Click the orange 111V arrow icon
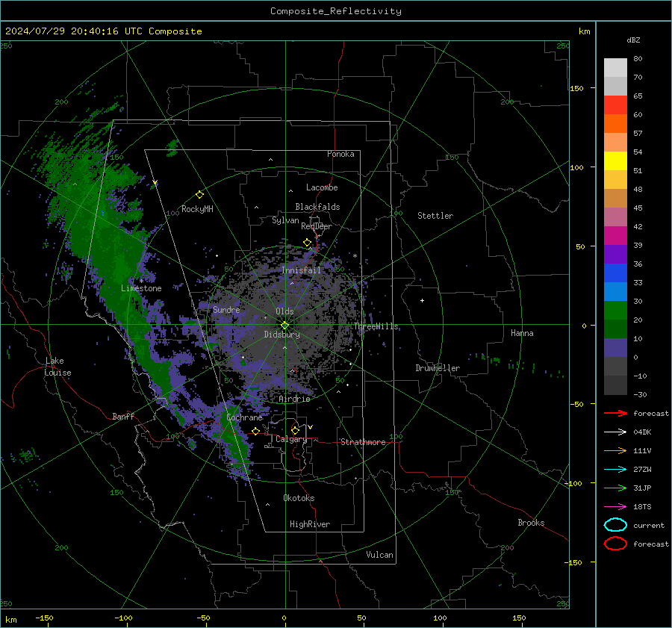Screen dimensions: 672x628 (615, 450)
